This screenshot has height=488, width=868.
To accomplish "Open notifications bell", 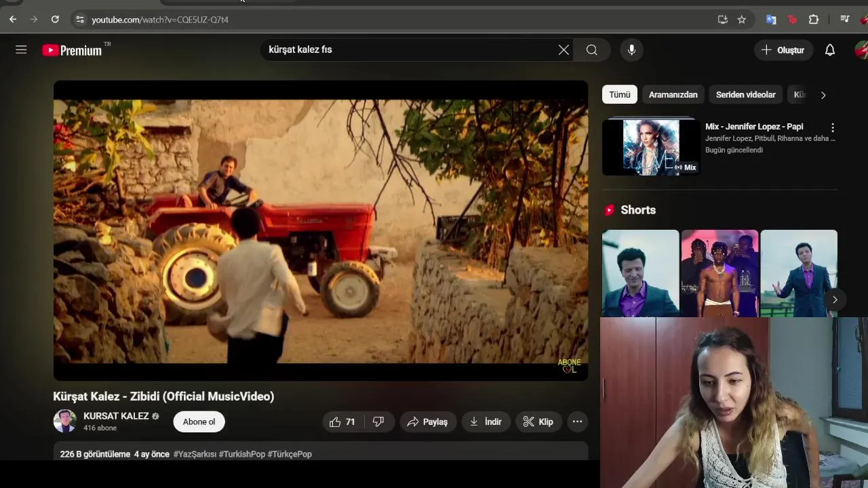I will 830,49.
